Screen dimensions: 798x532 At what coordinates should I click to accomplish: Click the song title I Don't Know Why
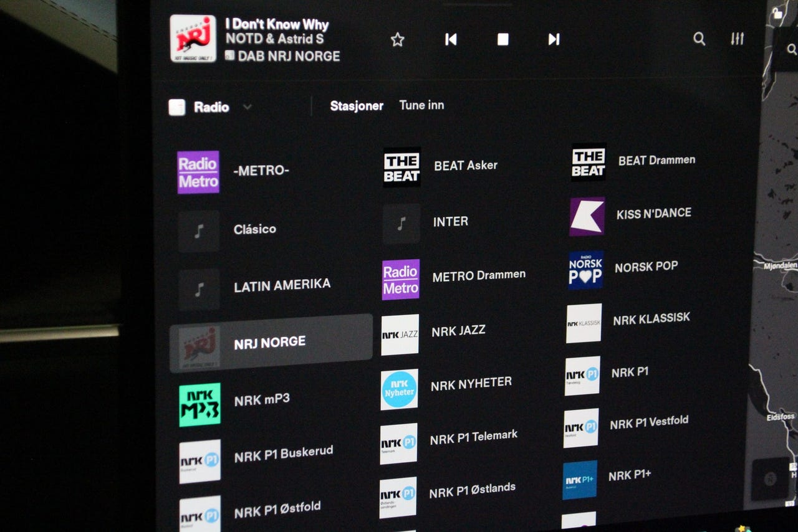[277, 25]
